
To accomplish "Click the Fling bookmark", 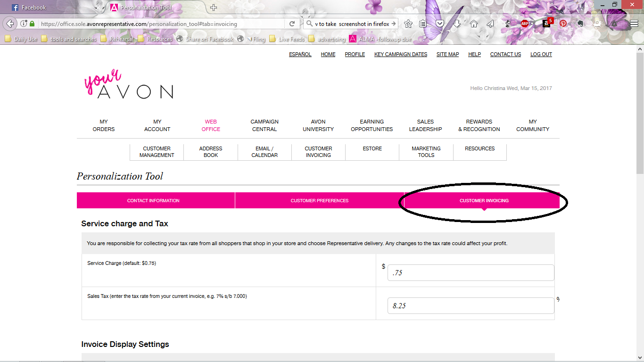I will tap(252, 39).
